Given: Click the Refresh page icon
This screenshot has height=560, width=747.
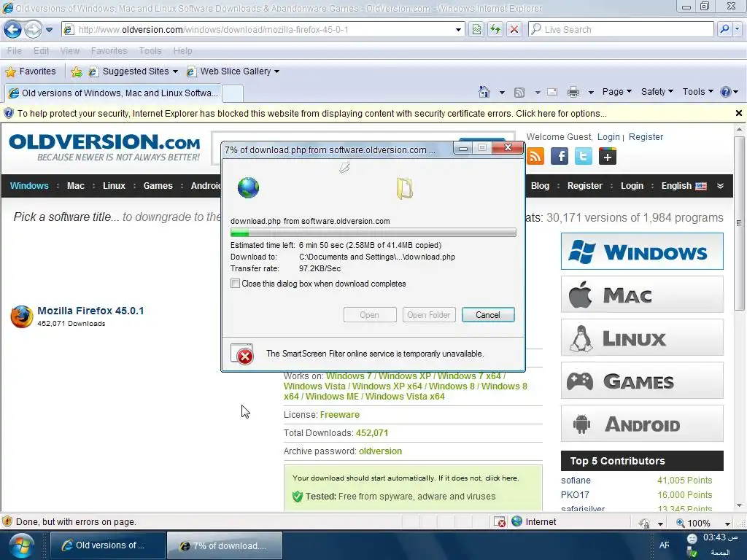Looking at the screenshot, I should point(495,29).
